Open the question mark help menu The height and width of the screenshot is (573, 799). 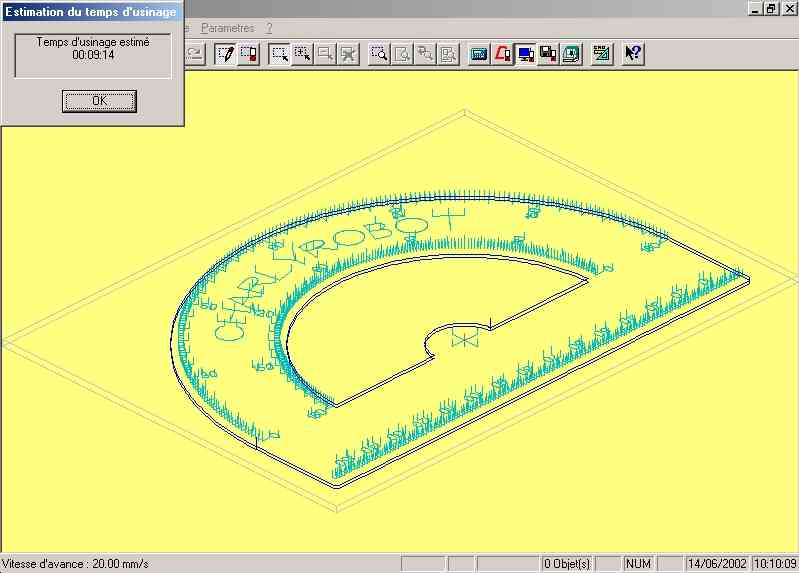click(x=269, y=28)
